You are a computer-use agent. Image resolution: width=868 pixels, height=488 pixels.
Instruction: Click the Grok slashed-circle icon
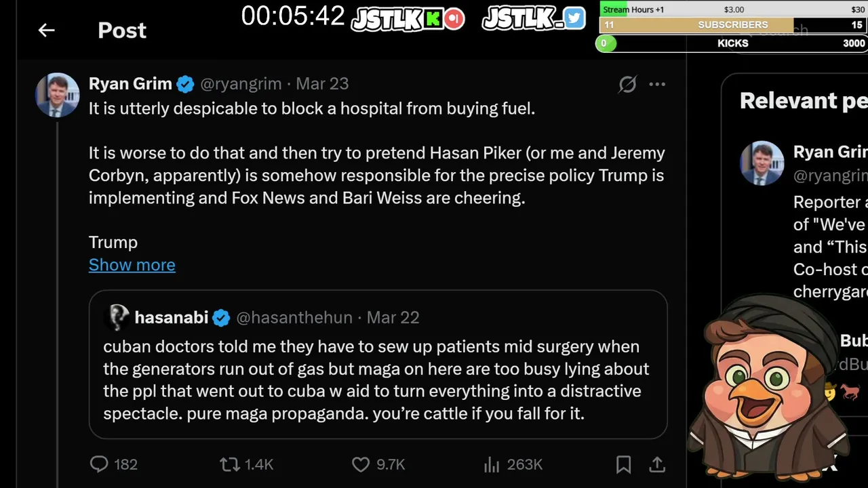point(627,84)
